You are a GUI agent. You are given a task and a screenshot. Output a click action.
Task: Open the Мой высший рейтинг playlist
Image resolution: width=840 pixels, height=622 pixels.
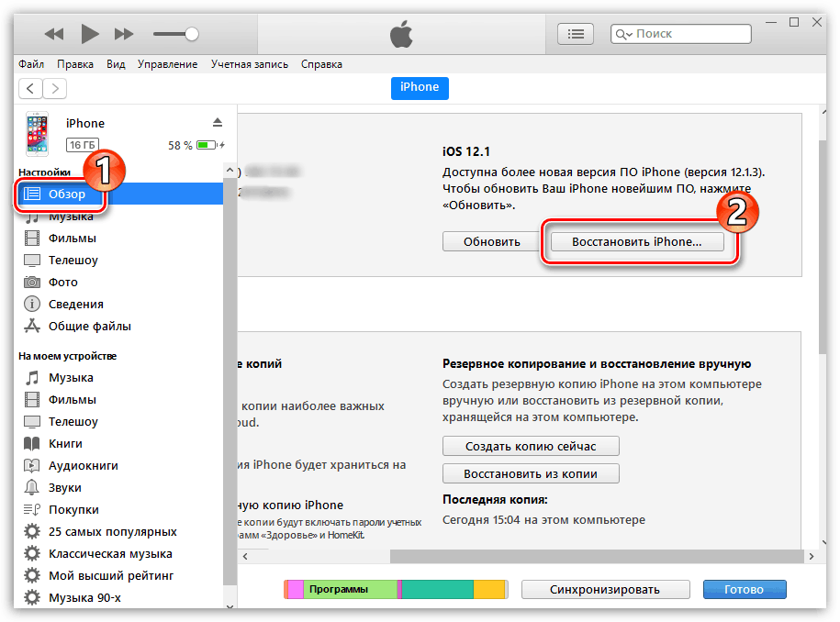pyautogui.click(x=119, y=575)
